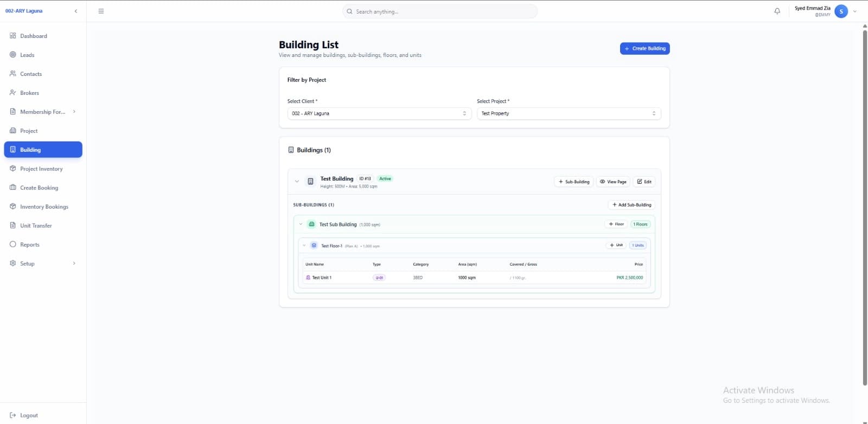
Task: Click the Add Sub-Building button
Action: click(x=631, y=205)
